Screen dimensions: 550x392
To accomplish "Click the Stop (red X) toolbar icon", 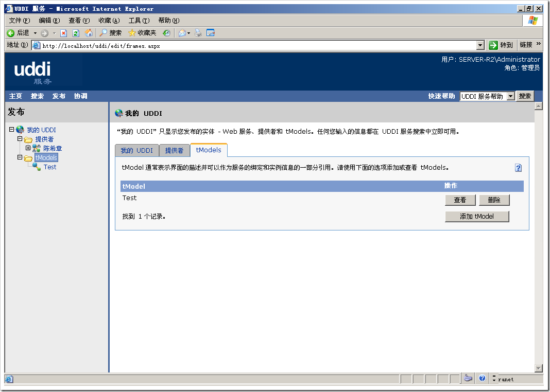I will 63,33.
